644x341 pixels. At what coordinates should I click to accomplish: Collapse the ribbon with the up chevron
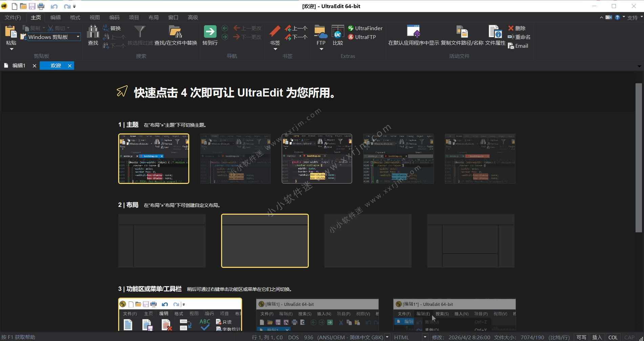pyautogui.click(x=601, y=17)
